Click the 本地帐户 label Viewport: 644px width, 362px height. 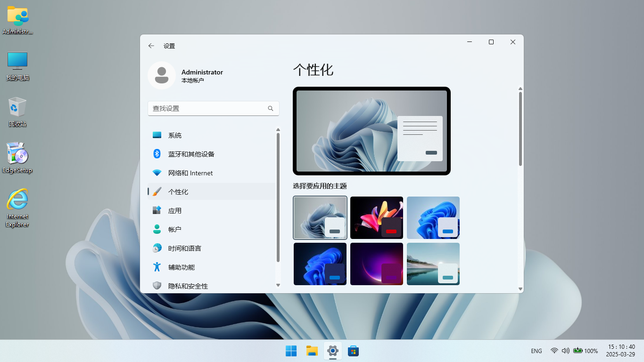tap(193, 81)
